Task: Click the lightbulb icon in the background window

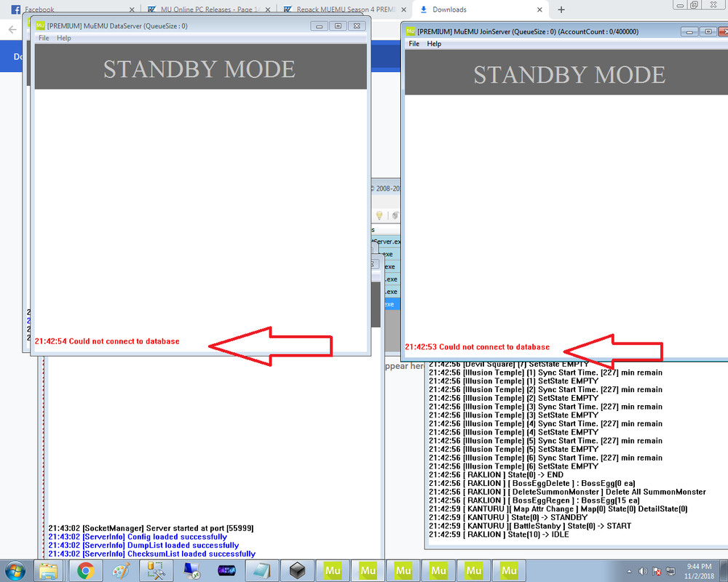Action: pos(379,215)
